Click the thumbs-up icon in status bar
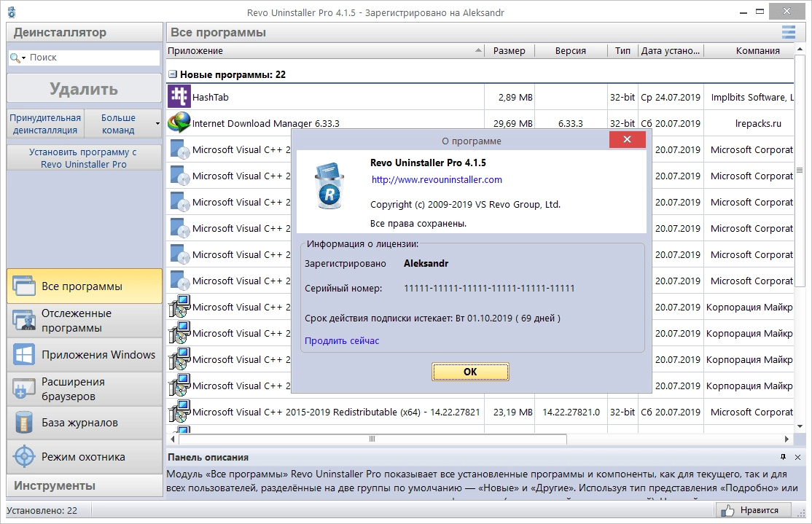Screen dimensions: 812x524 coord(727,511)
